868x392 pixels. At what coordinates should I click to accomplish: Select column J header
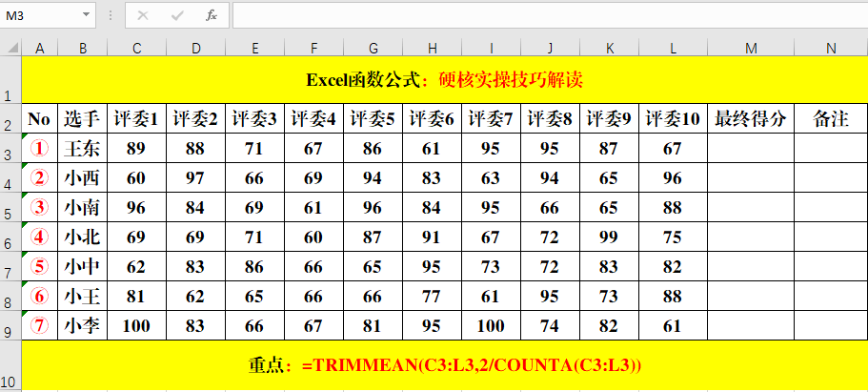(x=551, y=49)
